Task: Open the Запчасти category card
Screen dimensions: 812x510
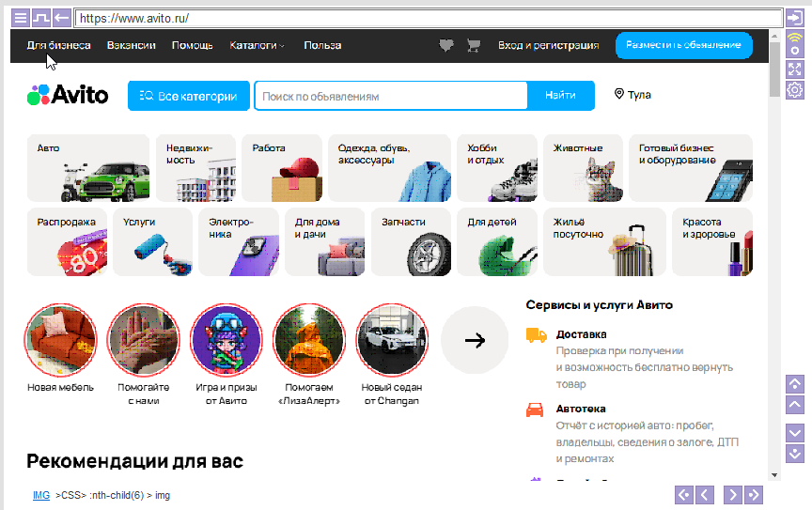Action: pyautogui.click(x=412, y=241)
